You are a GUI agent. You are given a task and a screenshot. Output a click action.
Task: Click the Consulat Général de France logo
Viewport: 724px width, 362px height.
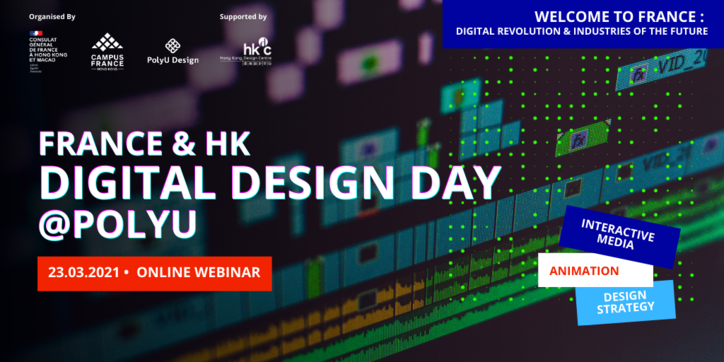pyautogui.click(x=48, y=52)
